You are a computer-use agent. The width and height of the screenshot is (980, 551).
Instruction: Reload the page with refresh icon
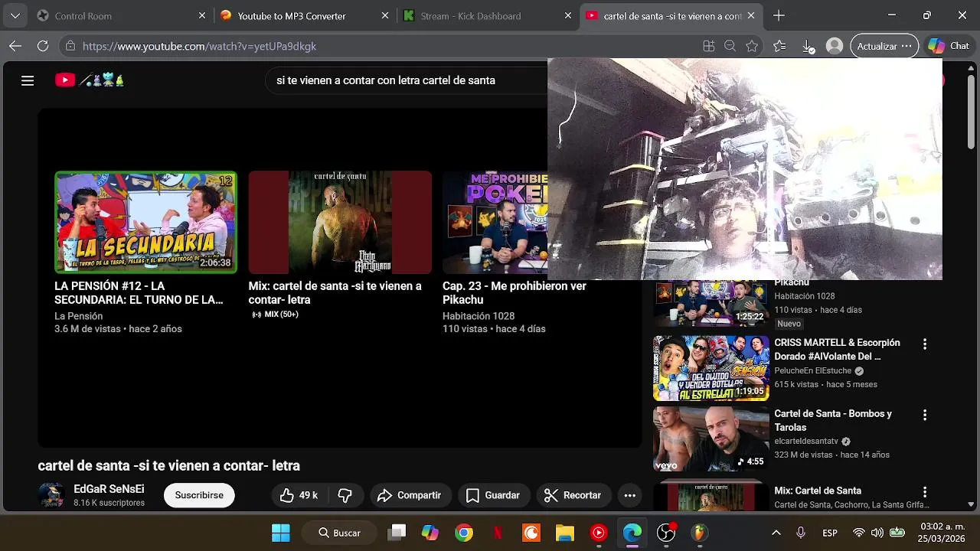coord(43,46)
